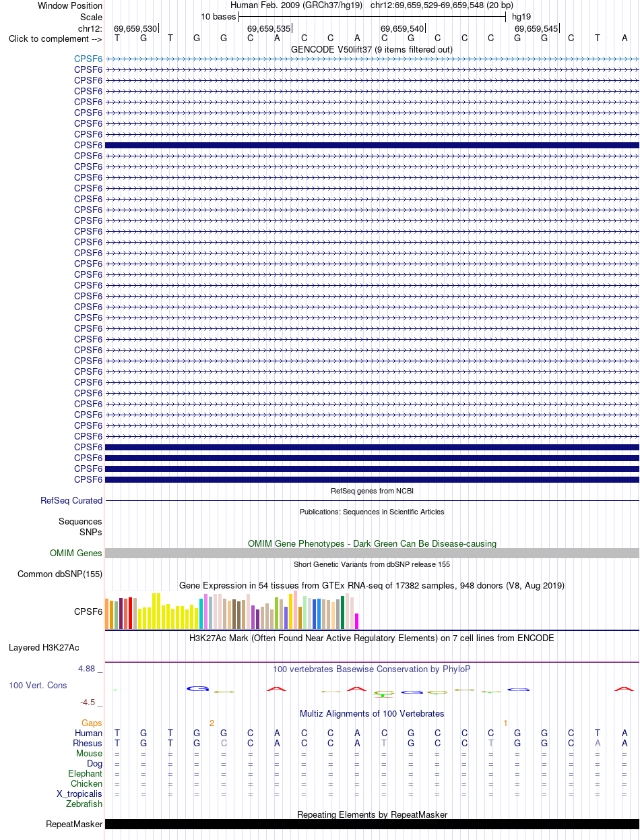This screenshot has height=840, width=640.
Task: Open Short Genetic Variants dbSNP 155 title
Action: click(372, 564)
